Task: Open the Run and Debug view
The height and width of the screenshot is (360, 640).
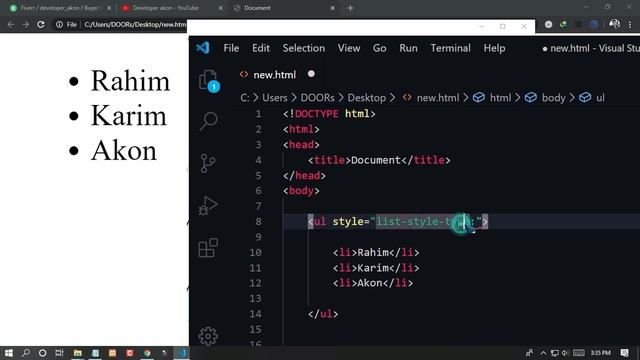Action: pos(208,205)
